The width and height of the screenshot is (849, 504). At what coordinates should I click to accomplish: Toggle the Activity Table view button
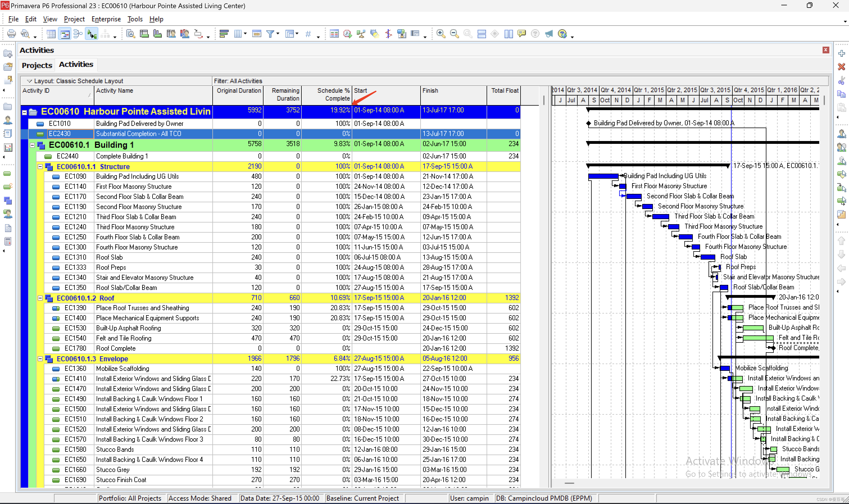click(51, 34)
